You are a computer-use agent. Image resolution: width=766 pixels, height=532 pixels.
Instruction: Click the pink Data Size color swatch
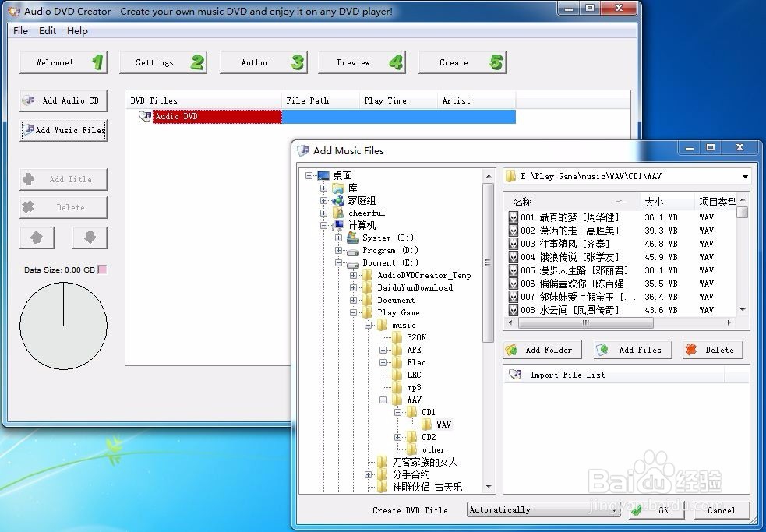pyautogui.click(x=102, y=270)
